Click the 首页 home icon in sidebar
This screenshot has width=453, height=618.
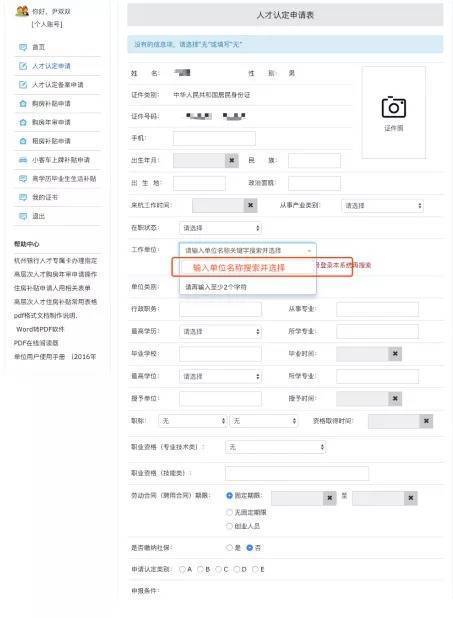pyautogui.click(x=23, y=47)
